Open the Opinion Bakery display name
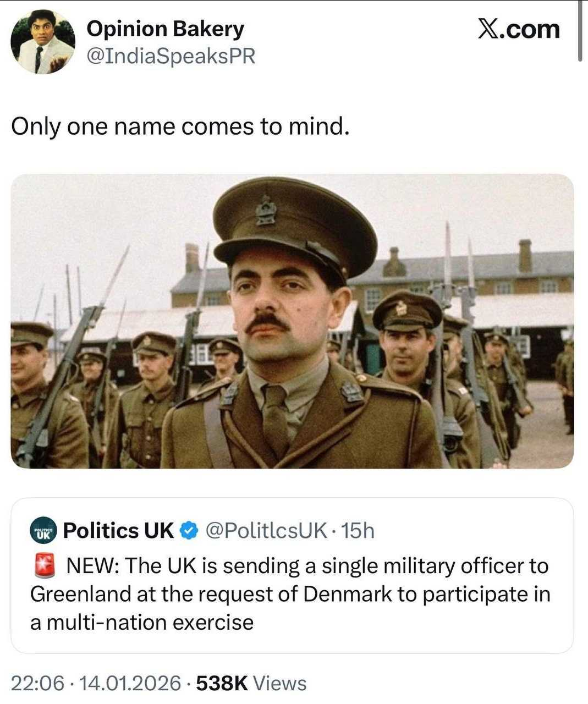Screen dimensions: 588x704 coord(165,29)
